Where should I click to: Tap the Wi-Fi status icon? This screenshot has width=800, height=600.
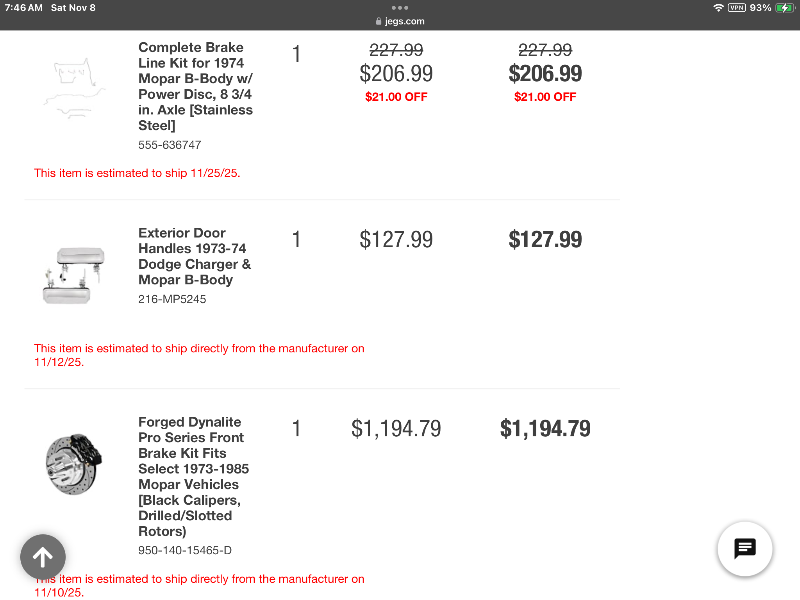pyautogui.click(x=718, y=8)
